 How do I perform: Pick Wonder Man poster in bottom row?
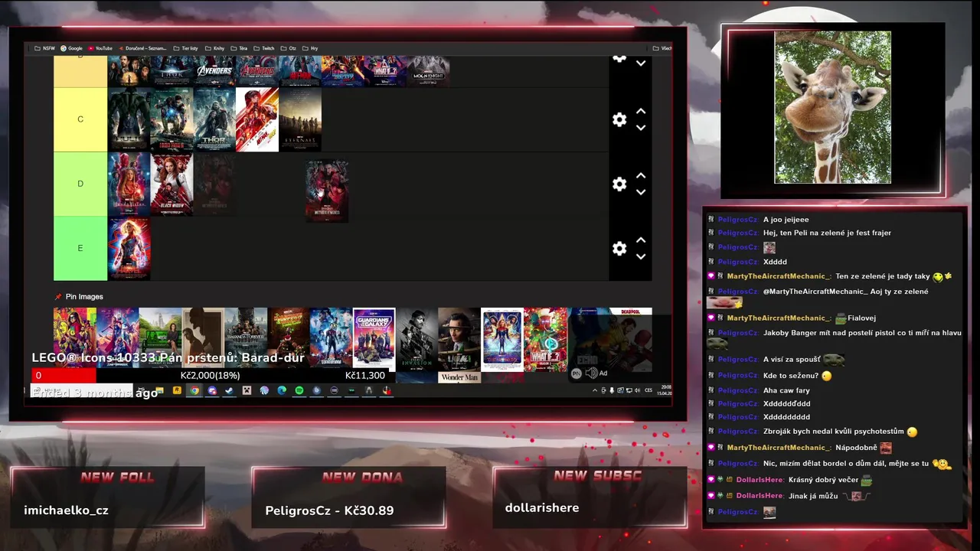pos(459,377)
